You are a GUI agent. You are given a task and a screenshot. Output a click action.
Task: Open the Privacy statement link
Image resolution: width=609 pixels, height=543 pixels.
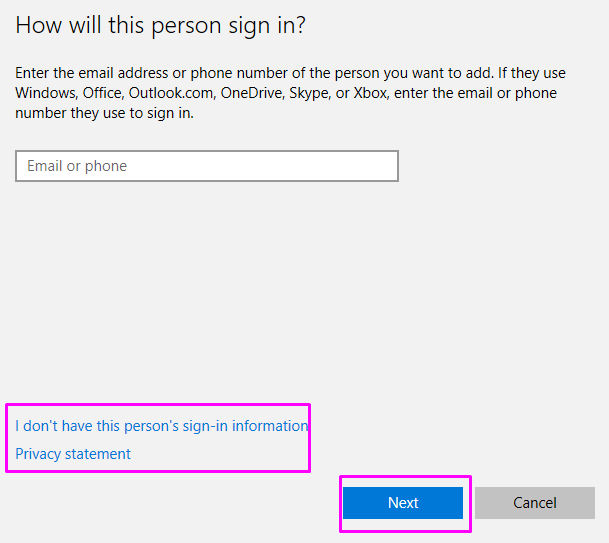[73, 454]
